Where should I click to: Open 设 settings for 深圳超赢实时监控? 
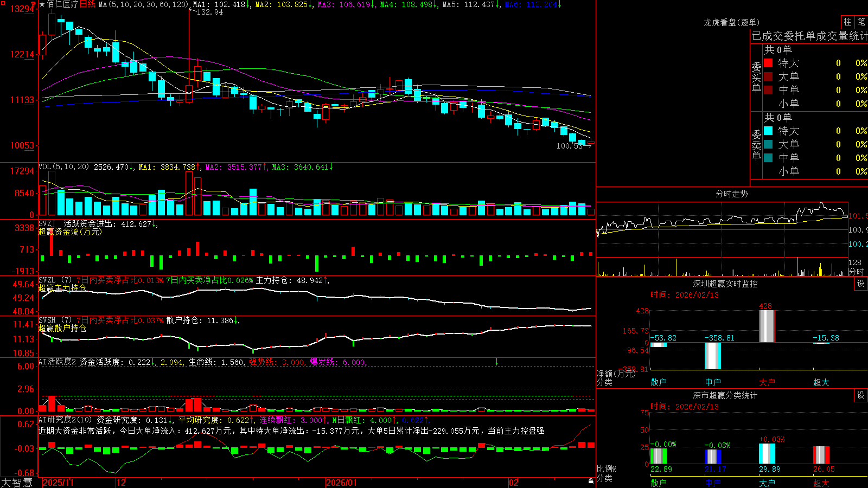861,284
